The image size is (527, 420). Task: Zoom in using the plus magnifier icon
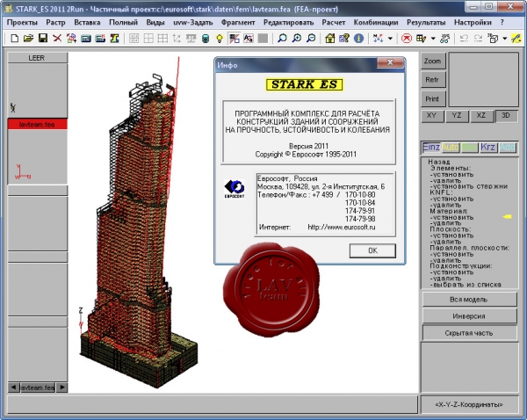click(297, 39)
